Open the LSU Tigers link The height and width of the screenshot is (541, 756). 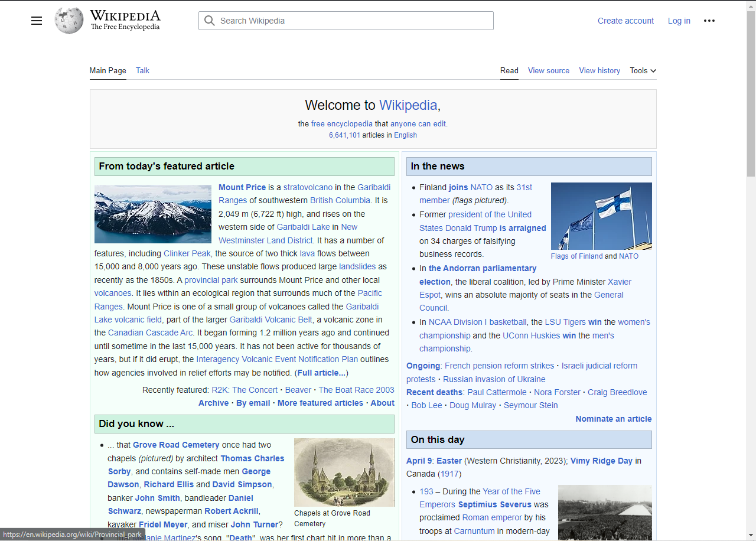tap(565, 322)
